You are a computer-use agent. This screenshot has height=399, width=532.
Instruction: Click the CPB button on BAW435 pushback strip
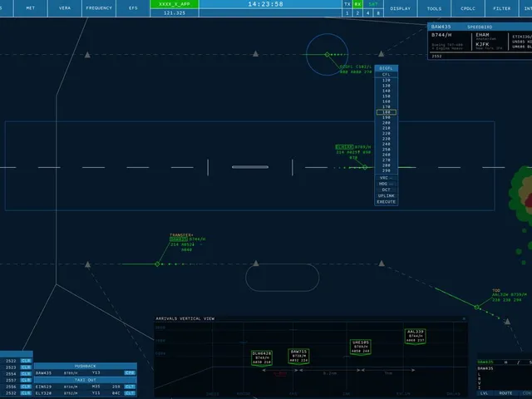click(130, 373)
